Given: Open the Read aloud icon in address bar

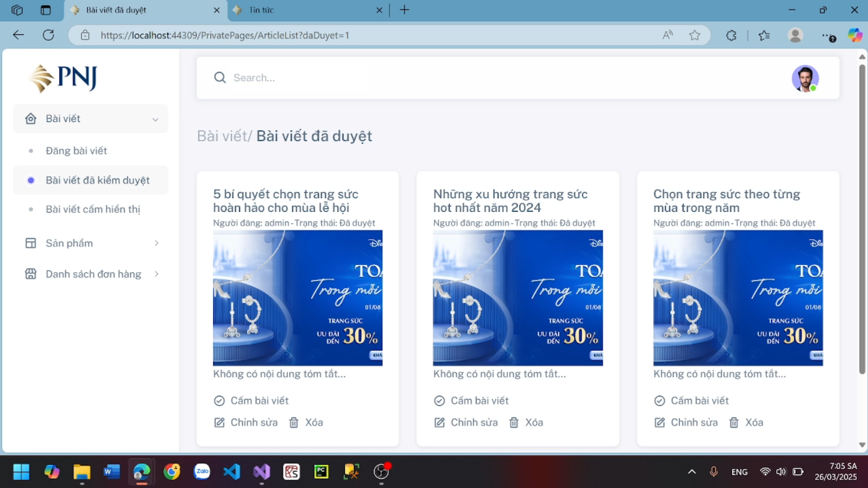Looking at the screenshot, I should tap(668, 36).
